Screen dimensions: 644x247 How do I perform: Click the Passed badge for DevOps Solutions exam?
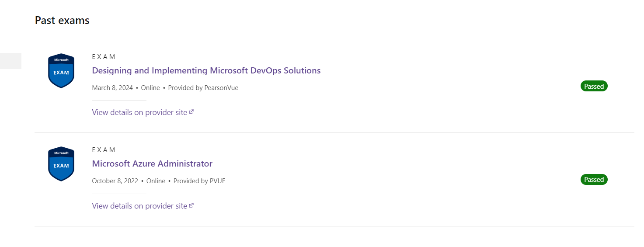pyautogui.click(x=594, y=87)
